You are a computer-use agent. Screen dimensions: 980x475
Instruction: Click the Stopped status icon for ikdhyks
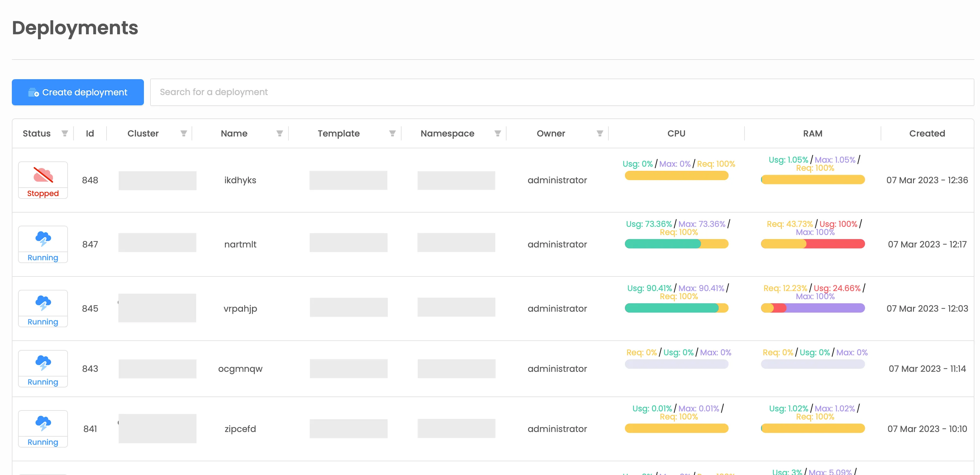(x=43, y=180)
